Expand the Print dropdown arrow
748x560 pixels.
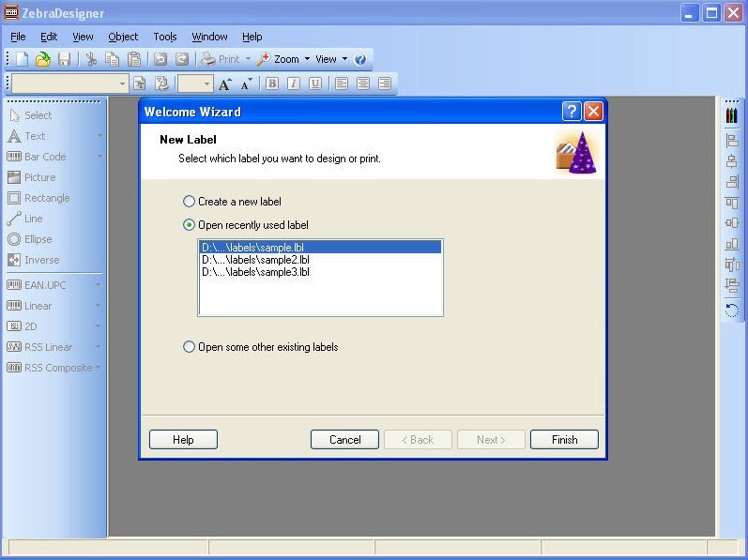pos(248,59)
